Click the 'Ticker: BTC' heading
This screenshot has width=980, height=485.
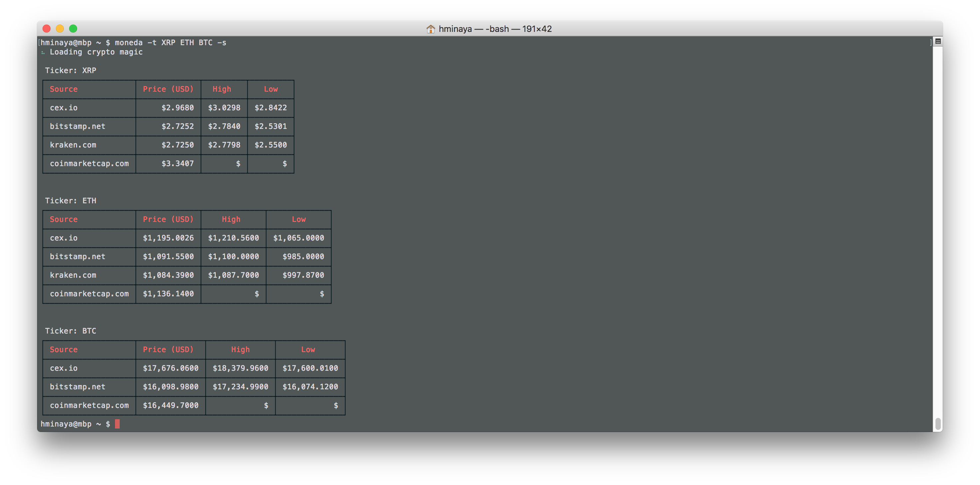pyautogui.click(x=70, y=331)
